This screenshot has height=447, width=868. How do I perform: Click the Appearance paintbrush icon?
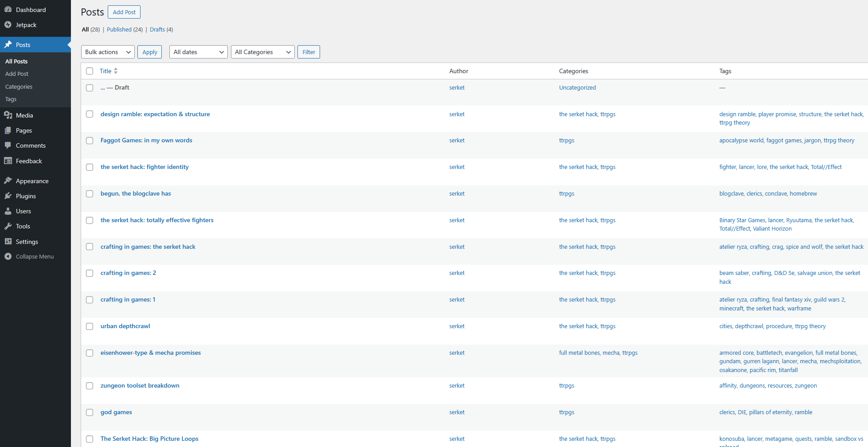[x=8, y=180]
